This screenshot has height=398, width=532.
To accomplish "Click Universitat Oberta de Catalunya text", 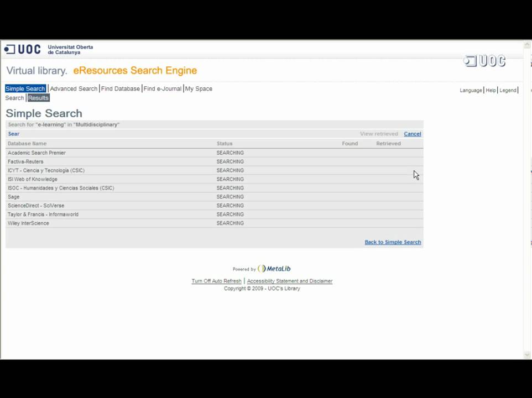I will [x=70, y=50].
